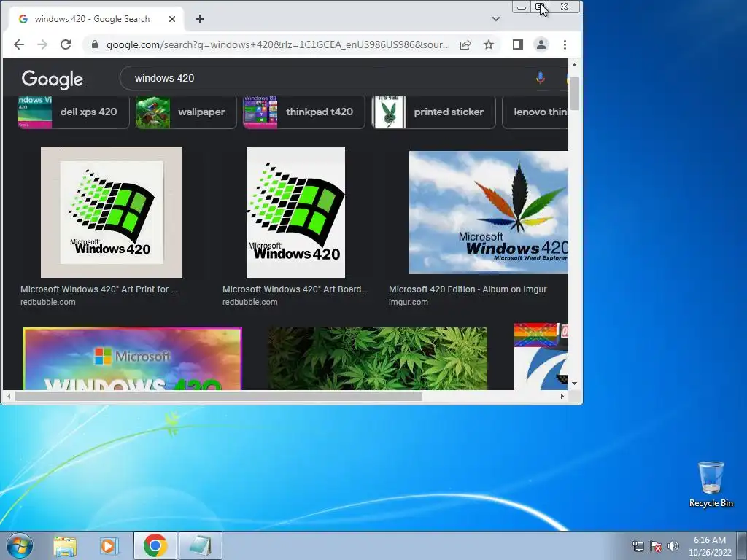Open the volume speaker tray icon

click(x=673, y=546)
